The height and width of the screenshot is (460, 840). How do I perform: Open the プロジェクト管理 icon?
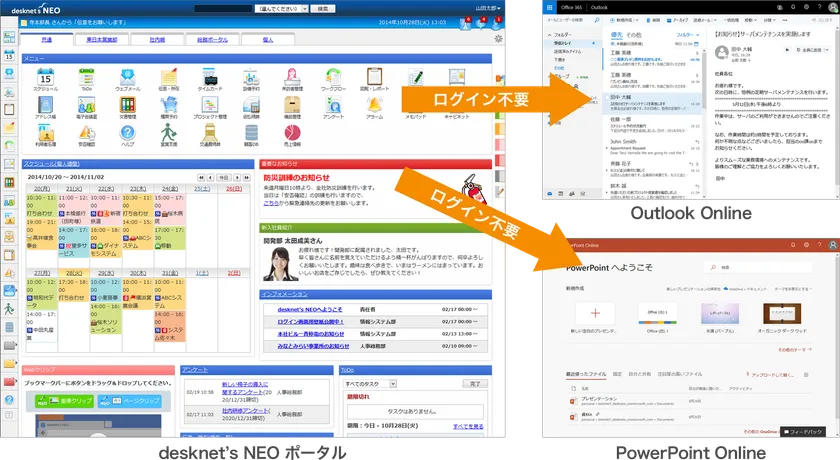(x=209, y=105)
